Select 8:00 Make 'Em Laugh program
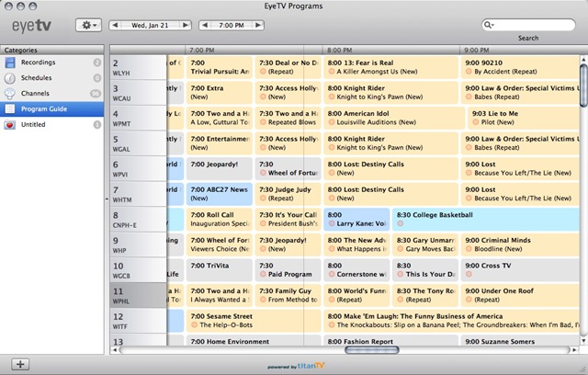This screenshot has height=375, width=588. click(x=451, y=321)
